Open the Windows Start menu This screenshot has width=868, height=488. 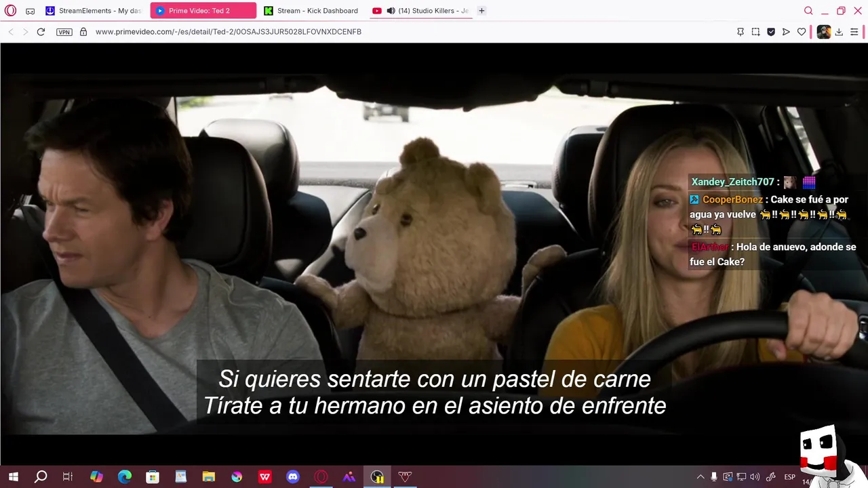pyautogui.click(x=13, y=477)
